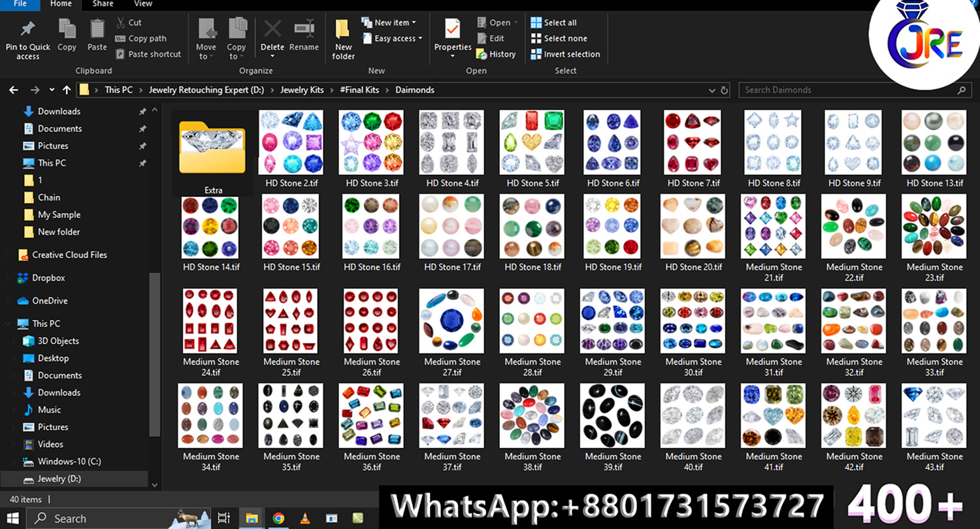Screen dimensions: 980x529
Task: Click Select all in ribbon
Action: coord(553,22)
